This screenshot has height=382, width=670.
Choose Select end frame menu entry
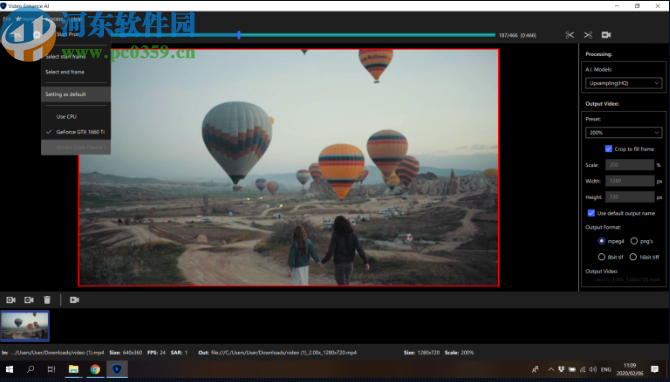[x=76, y=72]
